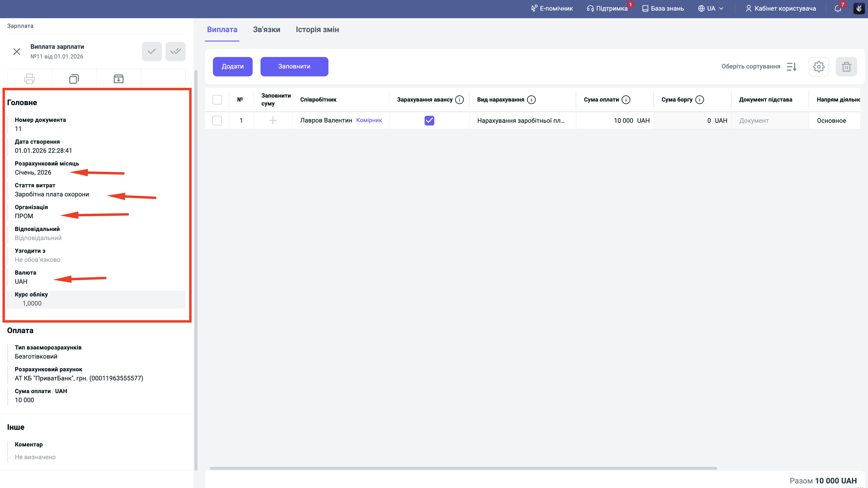The height and width of the screenshot is (488, 868).
Task: Switch to the Зв'язки tab
Action: point(266,30)
